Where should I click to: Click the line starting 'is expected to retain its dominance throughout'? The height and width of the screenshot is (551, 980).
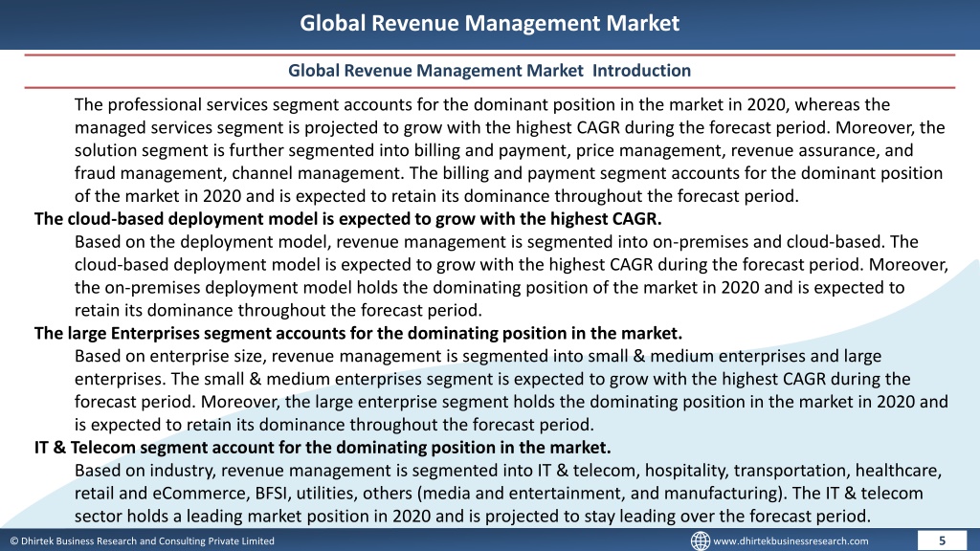pos(334,426)
